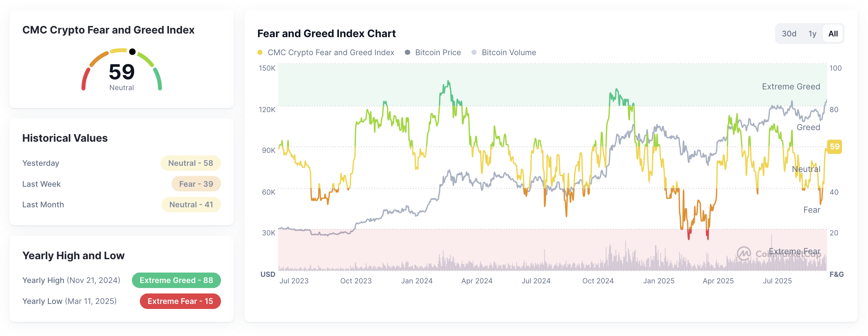Click the yellow legend dot for Fear and Greed
The height and width of the screenshot is (336, 868).
(x=260, y=53)
